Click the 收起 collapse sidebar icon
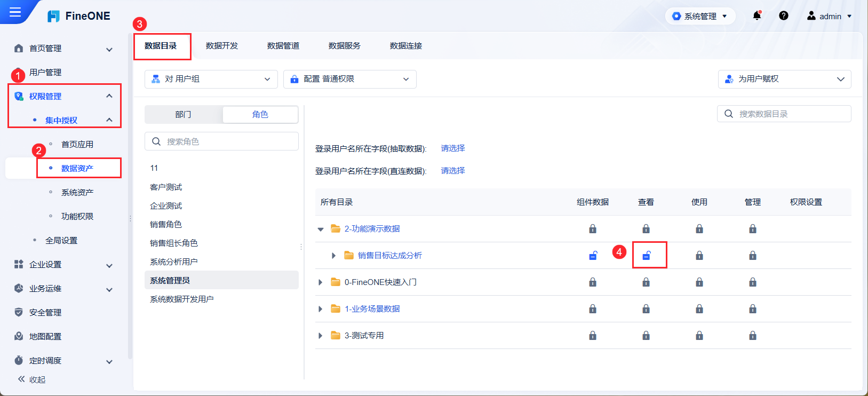868x396 pixels. [x=21, y=379]
